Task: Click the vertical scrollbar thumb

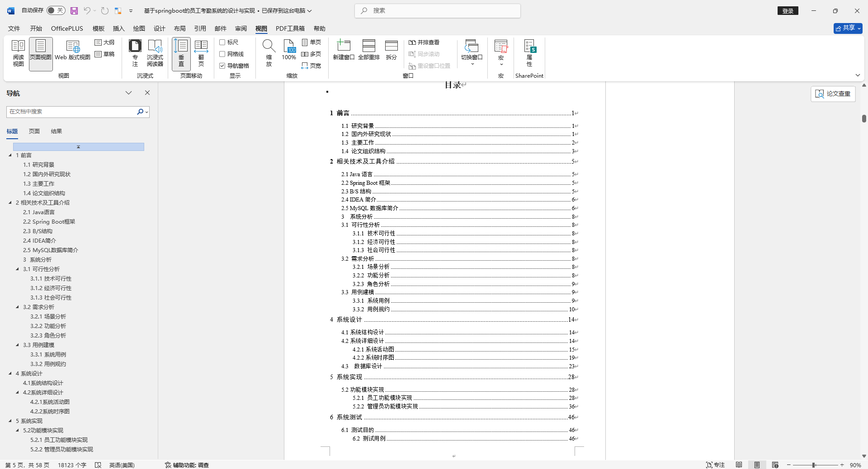Action: [864, 118]
